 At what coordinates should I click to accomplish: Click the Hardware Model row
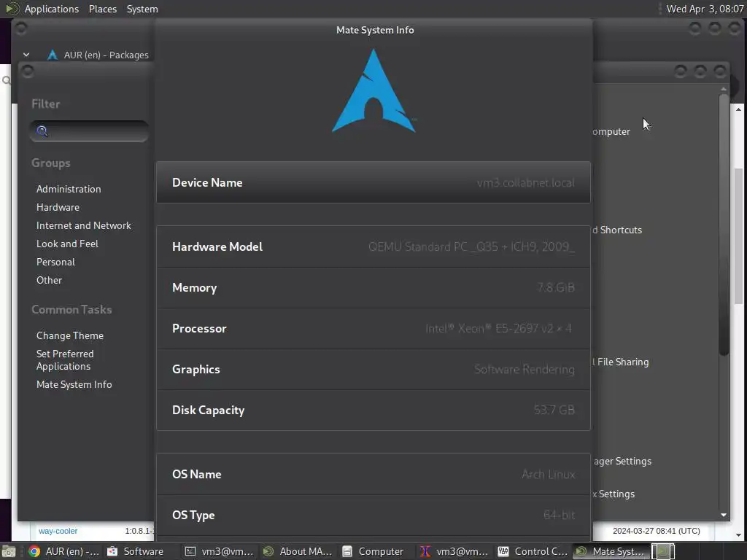[373, 246]
